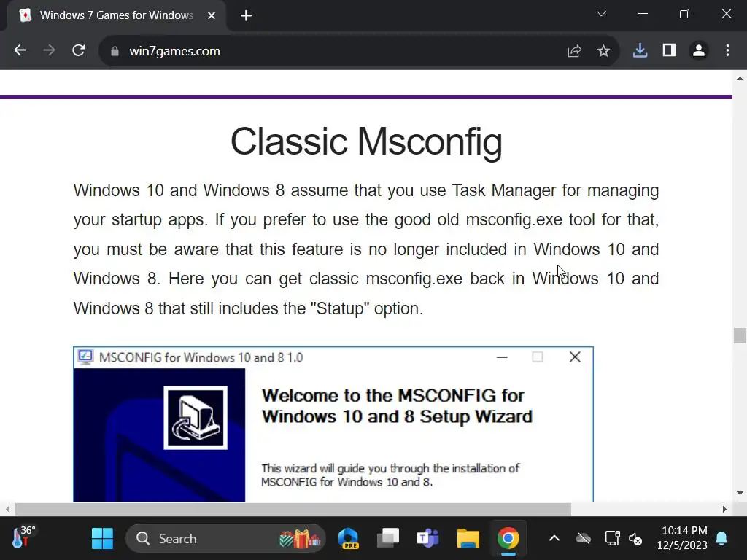This screenshot has height=560, width=747.
Task: Reload the win7games.com page
Action: (79, 50)
